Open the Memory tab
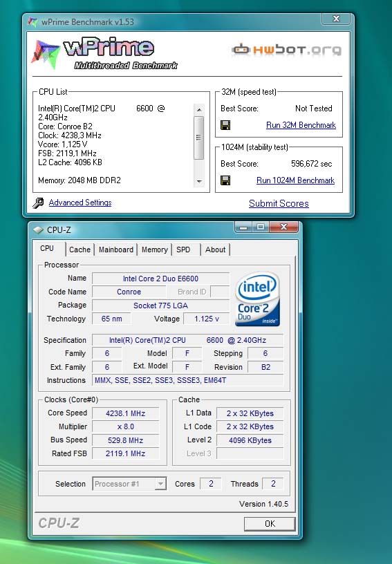This screenshot has height=564, width=392. click(x=155, y=250)
